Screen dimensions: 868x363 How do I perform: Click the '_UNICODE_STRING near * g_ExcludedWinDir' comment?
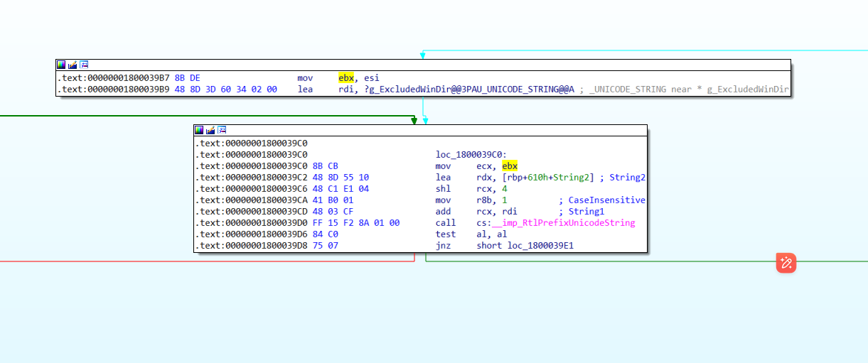tap(689, 90)
